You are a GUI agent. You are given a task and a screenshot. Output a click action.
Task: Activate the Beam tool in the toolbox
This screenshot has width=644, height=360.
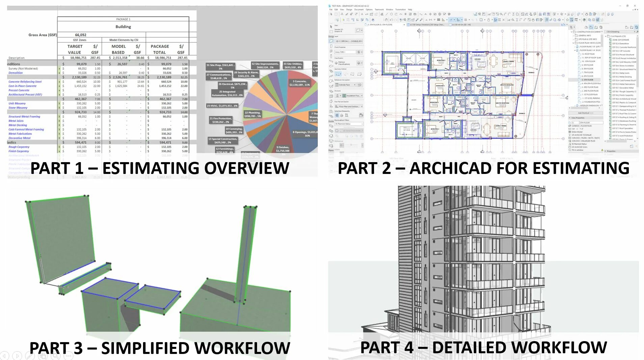coord(331,61)
